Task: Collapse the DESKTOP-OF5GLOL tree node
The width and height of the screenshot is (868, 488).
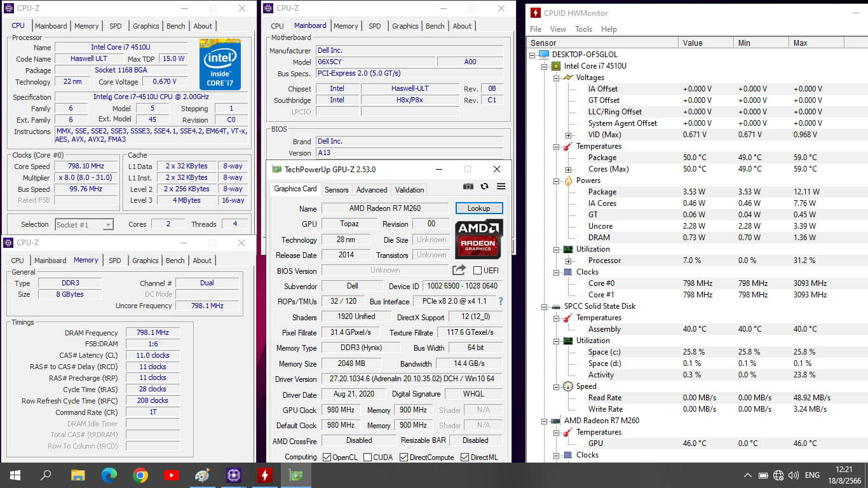Action: 532,55
